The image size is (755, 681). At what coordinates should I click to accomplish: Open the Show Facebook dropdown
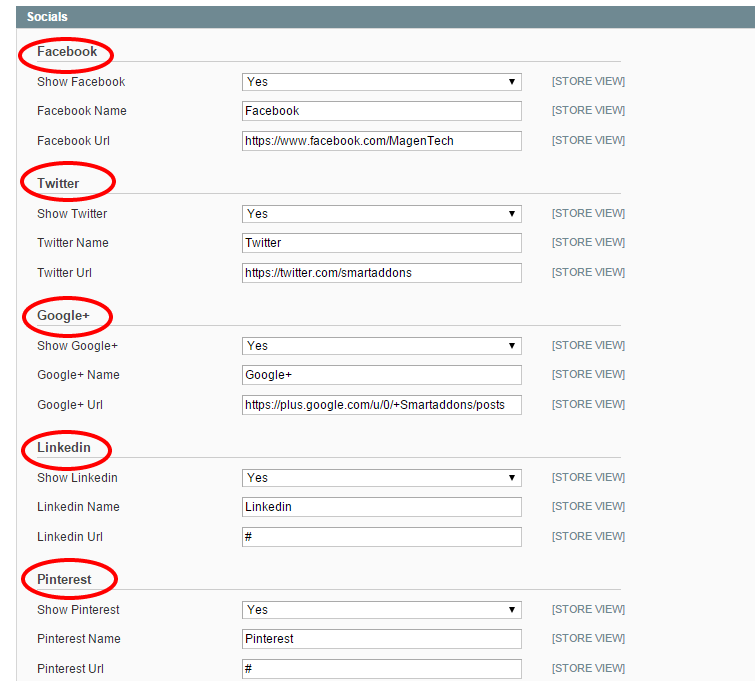point(381,82)
